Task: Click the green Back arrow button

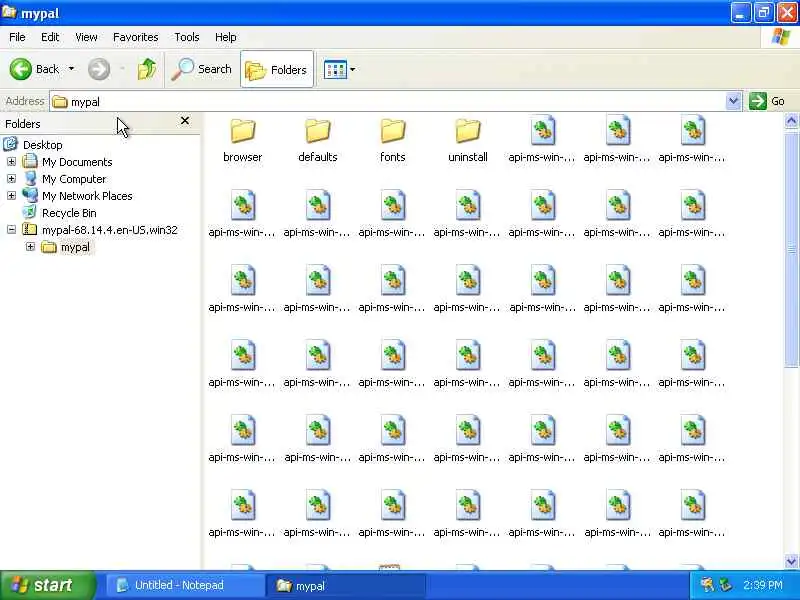Action: [x=21, y=69]
